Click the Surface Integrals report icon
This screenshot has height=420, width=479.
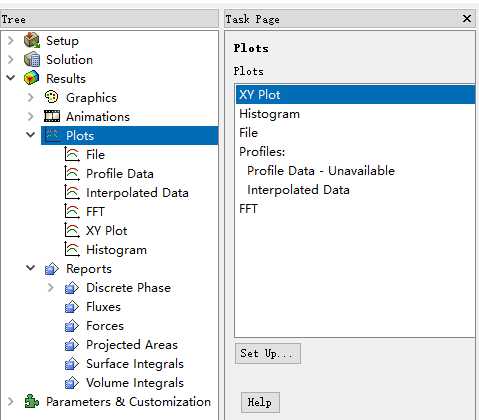(72, 364)
